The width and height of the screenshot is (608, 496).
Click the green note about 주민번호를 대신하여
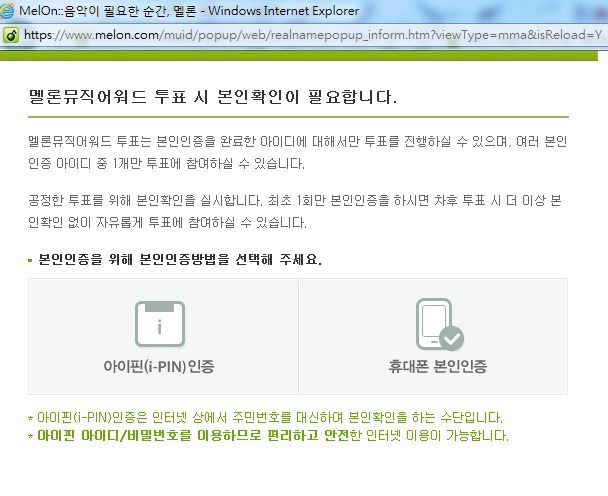[265, 418]
